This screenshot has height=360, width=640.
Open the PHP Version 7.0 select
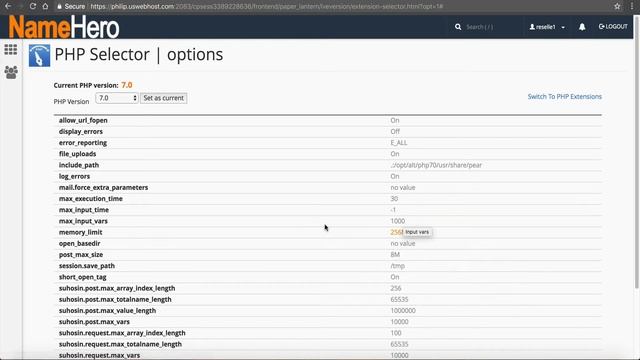pyautogui.click(x=117, y=98)
